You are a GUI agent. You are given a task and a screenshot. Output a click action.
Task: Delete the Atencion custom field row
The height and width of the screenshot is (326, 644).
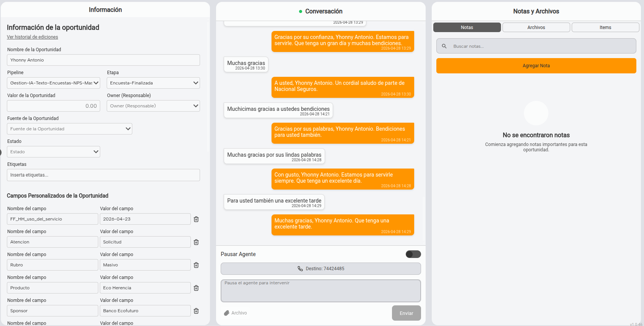[x=196, y=242]
